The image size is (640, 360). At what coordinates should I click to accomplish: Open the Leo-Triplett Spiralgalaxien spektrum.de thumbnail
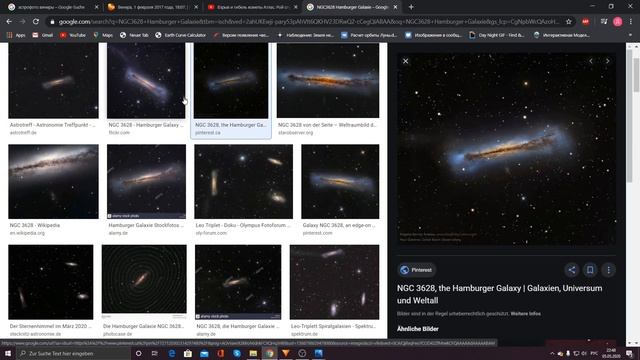click(x=334, y=282)
